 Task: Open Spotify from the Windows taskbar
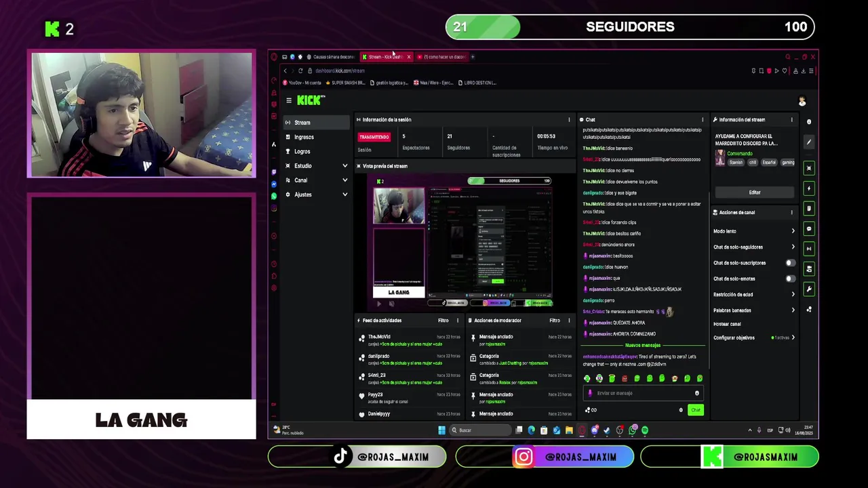coord(644,430)
